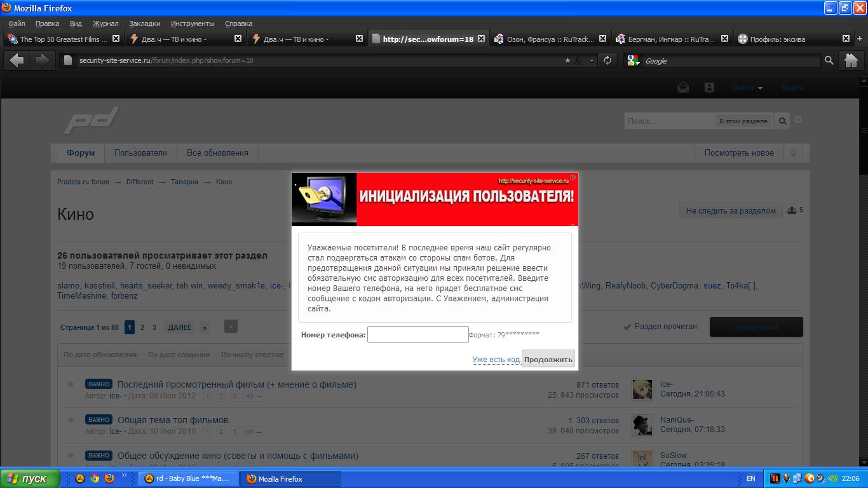The image size is (868, 488).
Task: Open the Firefox Home page icon
Action: (851, 60)
